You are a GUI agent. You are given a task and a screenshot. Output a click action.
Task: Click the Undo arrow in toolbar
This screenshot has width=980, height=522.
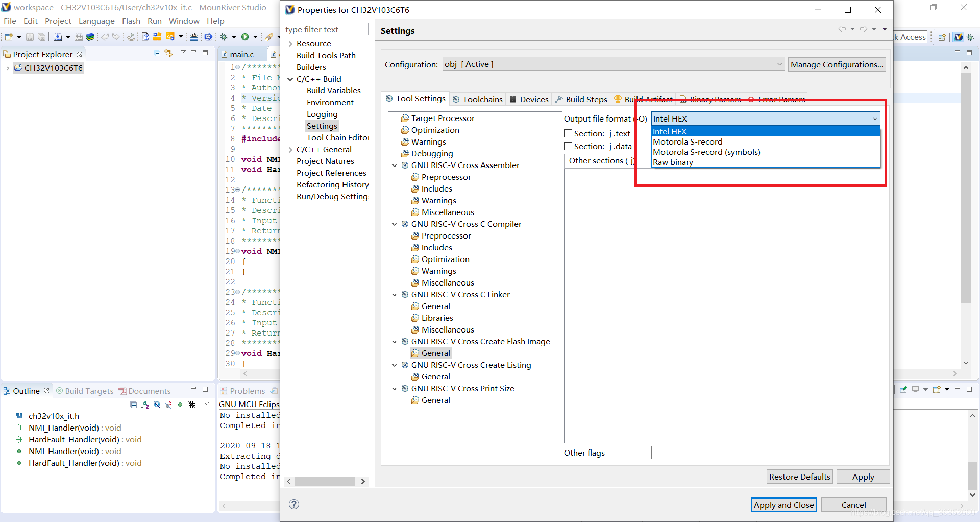tap(105, 37)
